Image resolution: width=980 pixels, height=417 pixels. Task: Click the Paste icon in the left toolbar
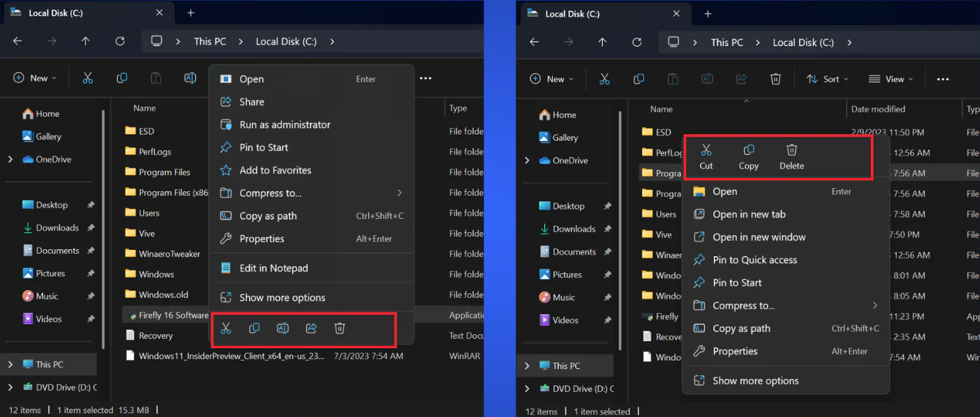point(156,78)
